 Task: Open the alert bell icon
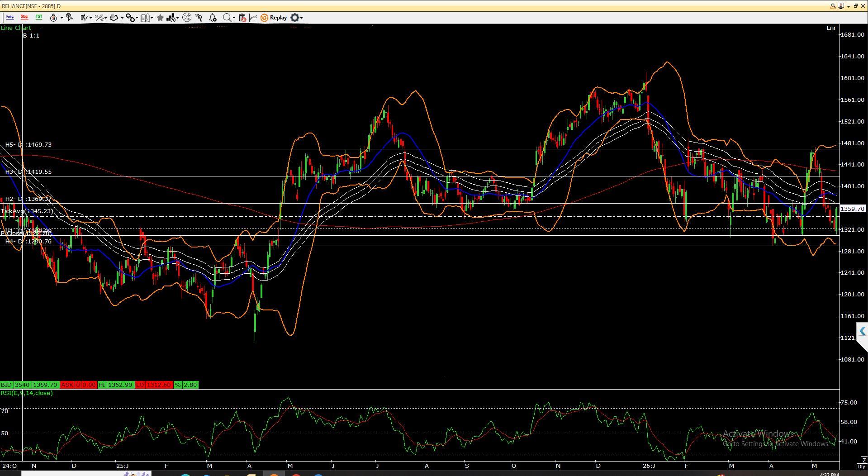coord(213,18)
